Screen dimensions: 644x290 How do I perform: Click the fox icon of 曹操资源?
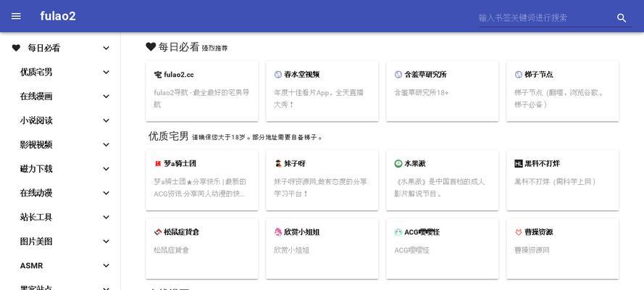point(519,232)
